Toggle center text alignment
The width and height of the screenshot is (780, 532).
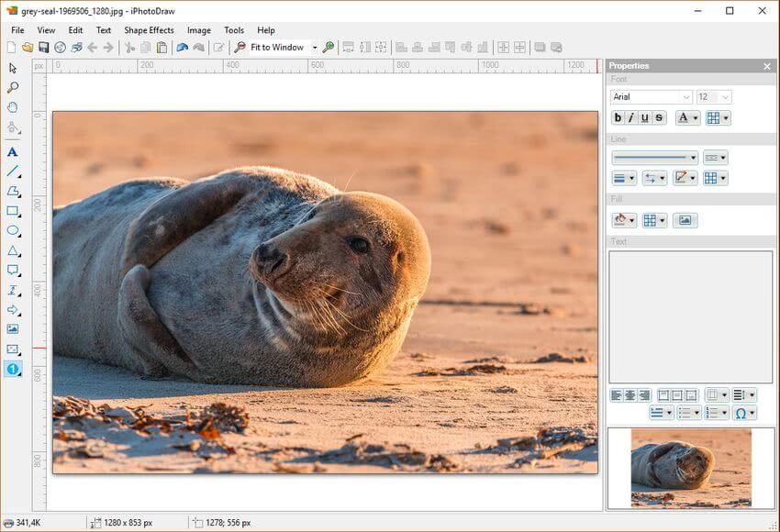pyautogui.click(x=630, y=395)
